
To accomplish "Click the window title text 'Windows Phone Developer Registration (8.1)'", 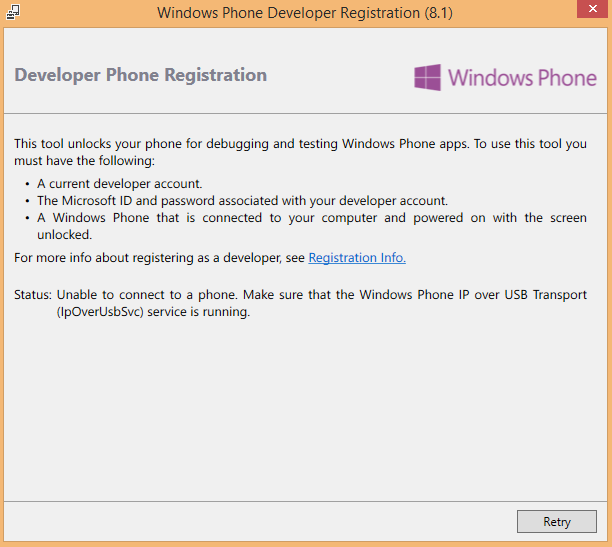I will (x=305, y=13).
